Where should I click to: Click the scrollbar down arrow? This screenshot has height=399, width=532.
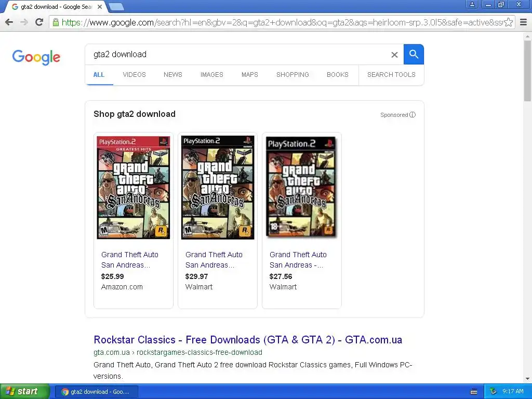(527, 379)
